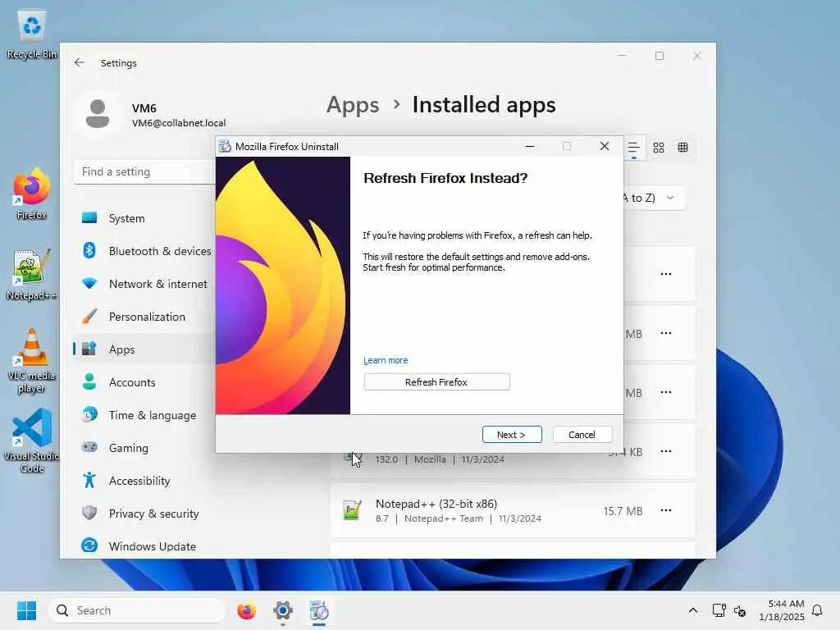Click the network status tray icon
Image resolution: width=840 pixels, height=630 pixels.
[x=719, y=610]
